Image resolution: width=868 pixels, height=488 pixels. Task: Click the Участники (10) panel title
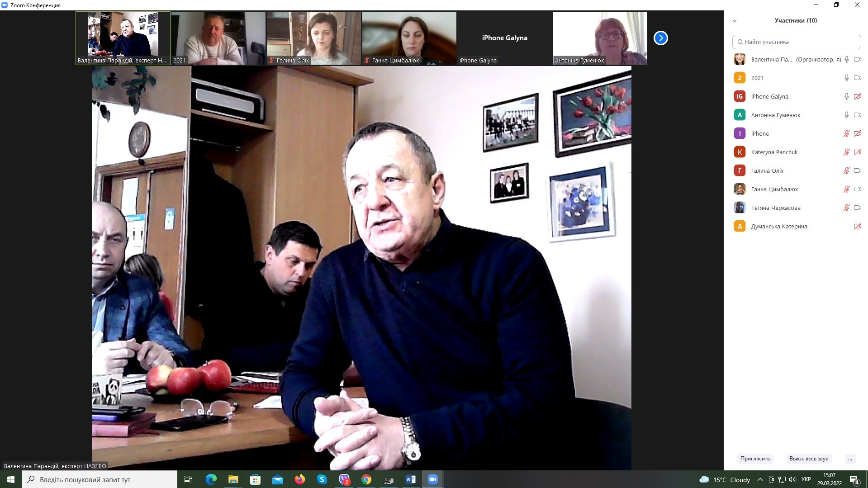click(796, 20)
